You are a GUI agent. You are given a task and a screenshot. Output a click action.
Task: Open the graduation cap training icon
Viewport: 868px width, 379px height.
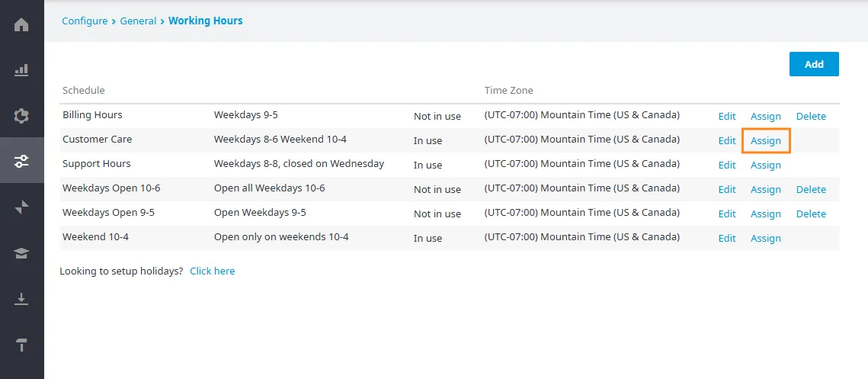click(x=21, y=253)
